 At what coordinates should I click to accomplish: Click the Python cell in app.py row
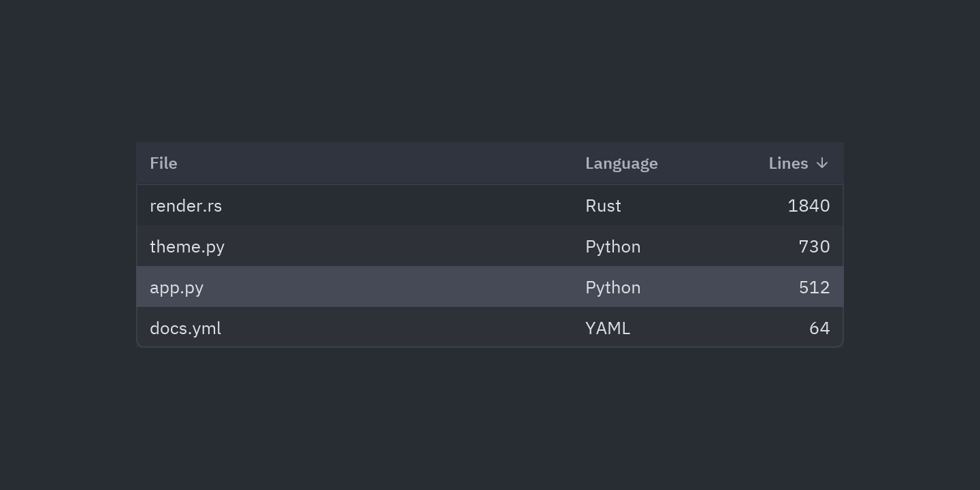coord(612,287)
